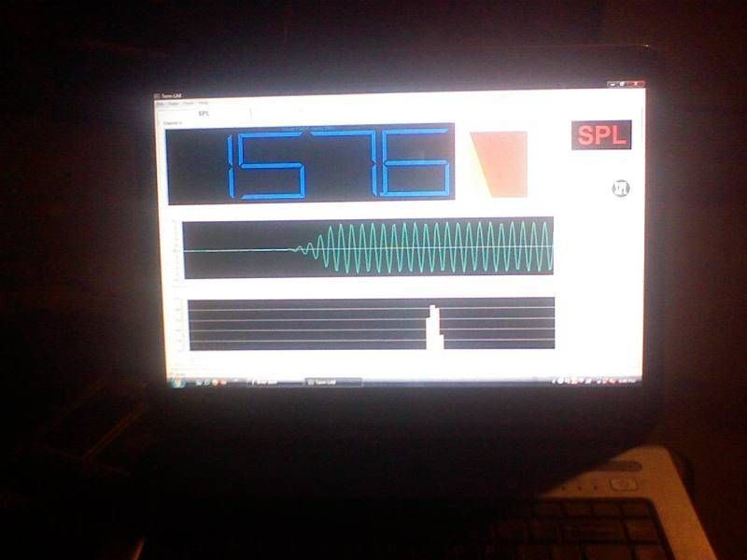
Task: Open the File menu
Action: (160, 104)
